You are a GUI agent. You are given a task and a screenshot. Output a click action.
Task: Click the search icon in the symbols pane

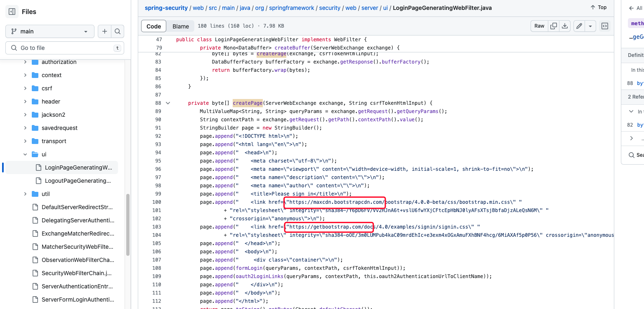click(x=631, y=155)
